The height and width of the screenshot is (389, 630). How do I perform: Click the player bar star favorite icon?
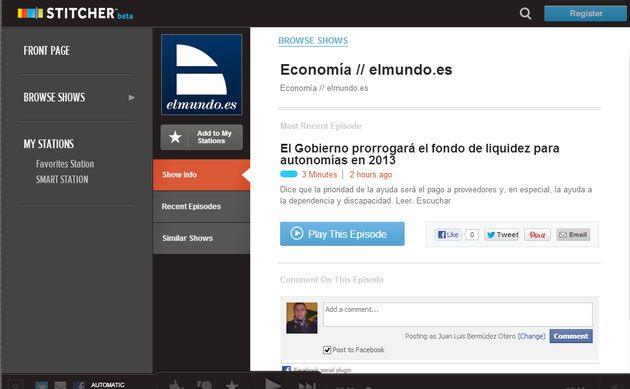point(231,385)
